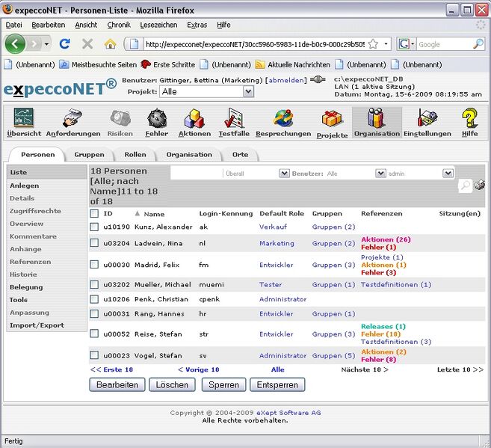This screenshot has height=448, width=491.
Task: Toggle the select-all checkbox in header row
Action: (94, 214)
